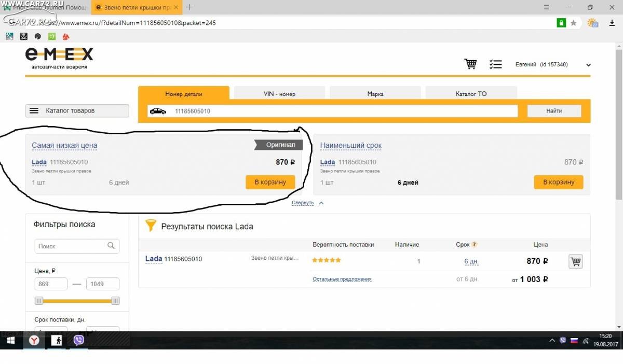Screen dimensions: 623x364
Task: Bookmark page with the star icon
Action: click(x=574, y=23)
